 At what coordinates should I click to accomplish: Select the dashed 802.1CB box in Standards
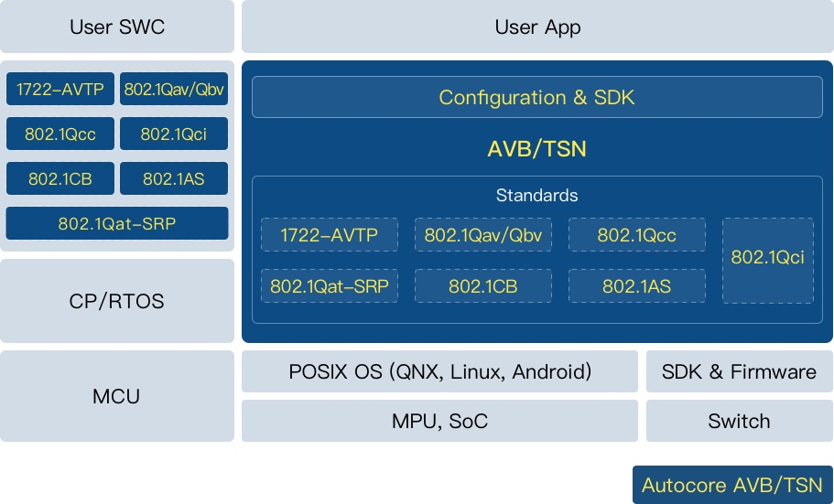pos(482,286)
